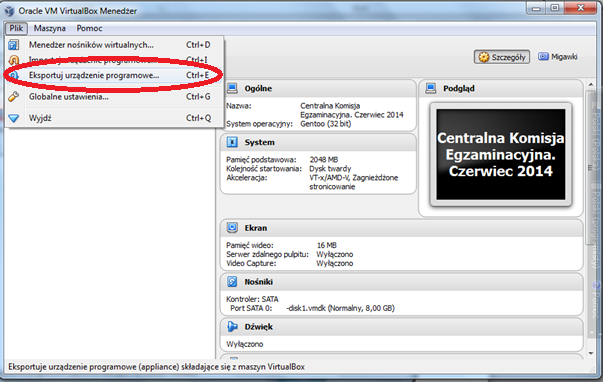This screenshot has width=603, height=382.
Task: Close the VirtualBox Menedżer window
Action: 581,8
